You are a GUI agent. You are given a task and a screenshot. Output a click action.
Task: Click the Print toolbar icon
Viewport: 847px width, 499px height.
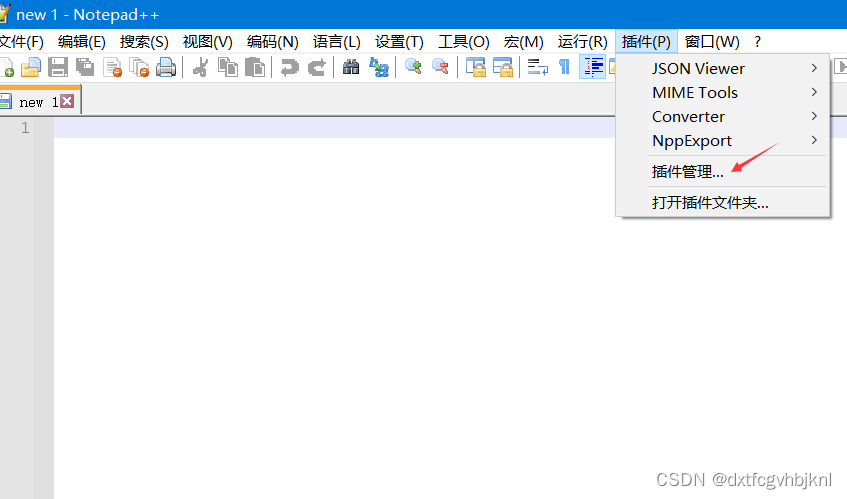point(166,68)
